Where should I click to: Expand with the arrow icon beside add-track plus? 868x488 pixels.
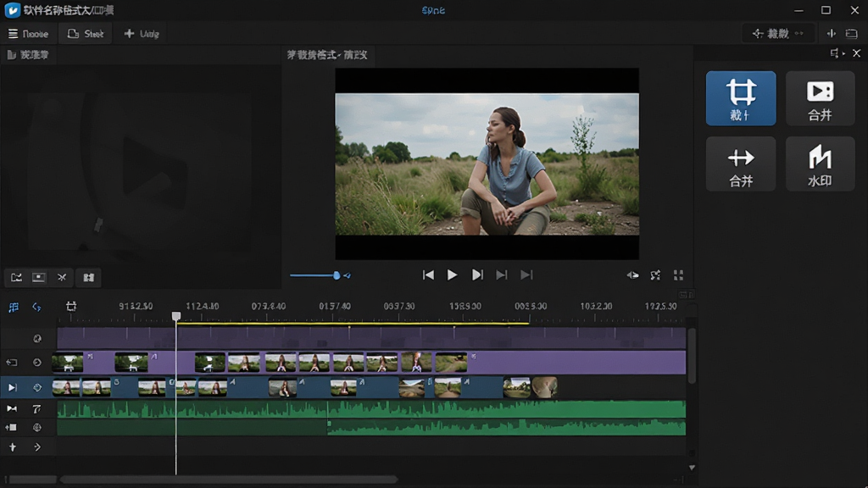(37, 447)
